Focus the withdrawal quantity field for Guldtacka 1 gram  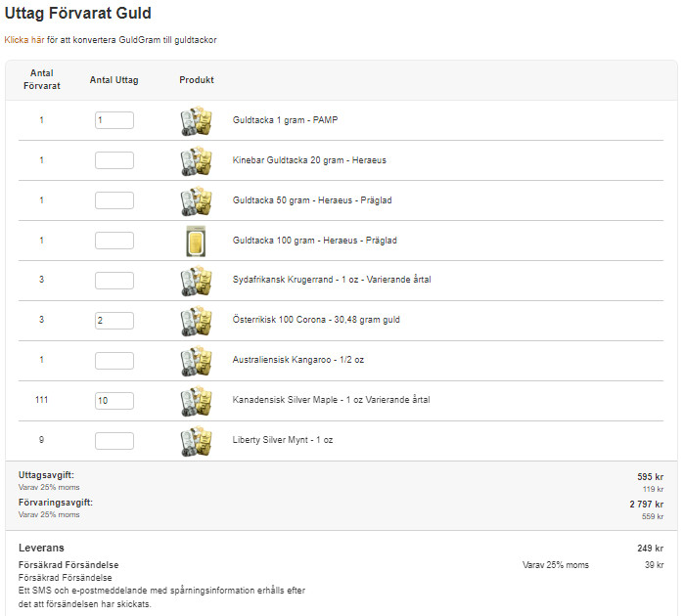coord(114,120)
